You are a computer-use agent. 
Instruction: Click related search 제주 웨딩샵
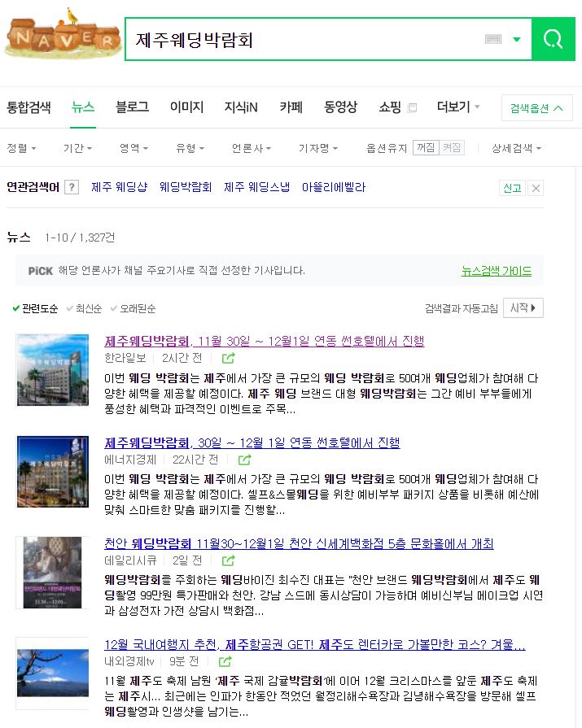(120, 187)
